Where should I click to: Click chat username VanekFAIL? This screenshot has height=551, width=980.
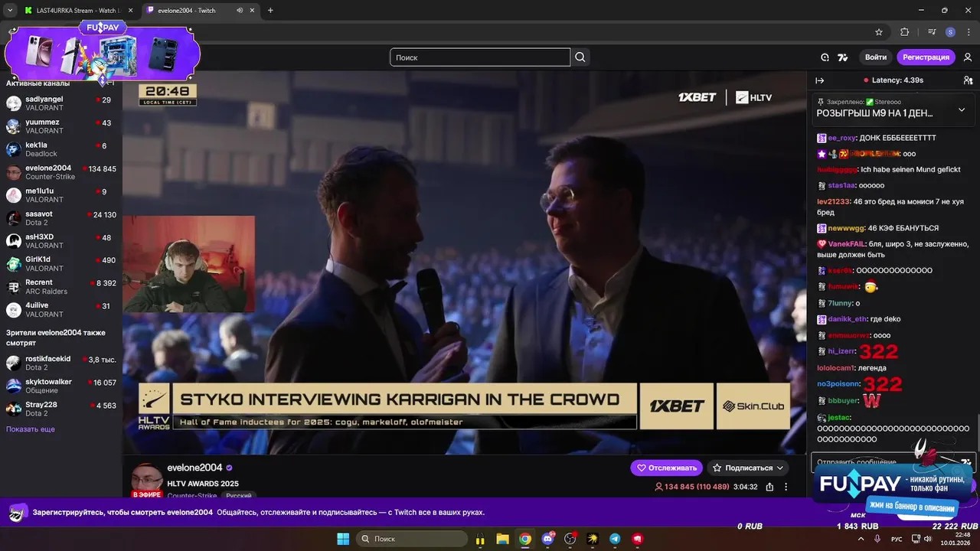(x=846, y=244)
